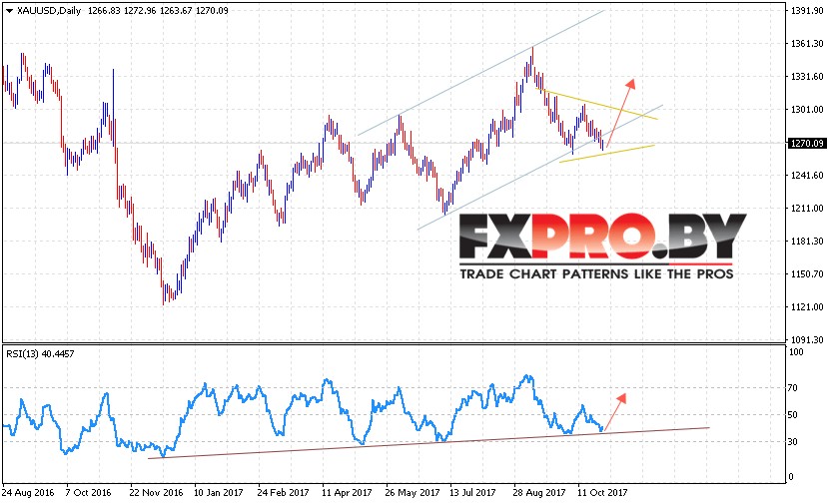Click the 26 May 2017 date label
Screen dimensions: 828x504
pyautogui.click(x=413, y=492)
